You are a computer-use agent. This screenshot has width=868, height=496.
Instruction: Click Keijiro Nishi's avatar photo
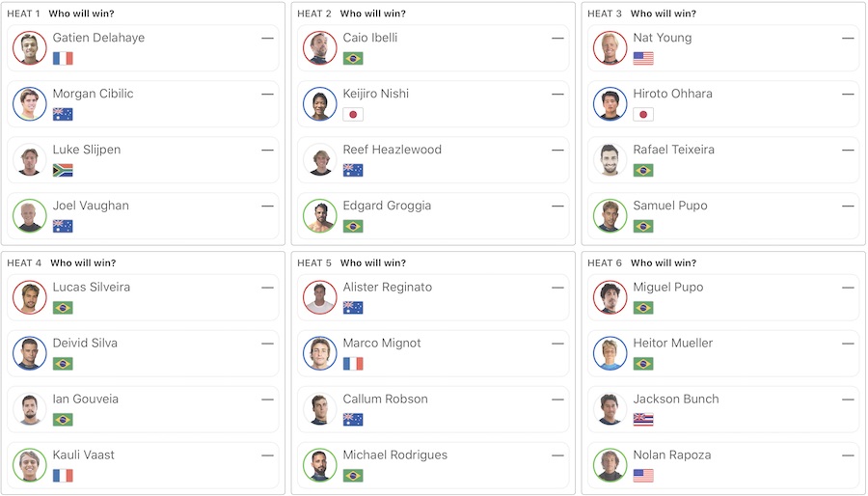tap(320, 104)
